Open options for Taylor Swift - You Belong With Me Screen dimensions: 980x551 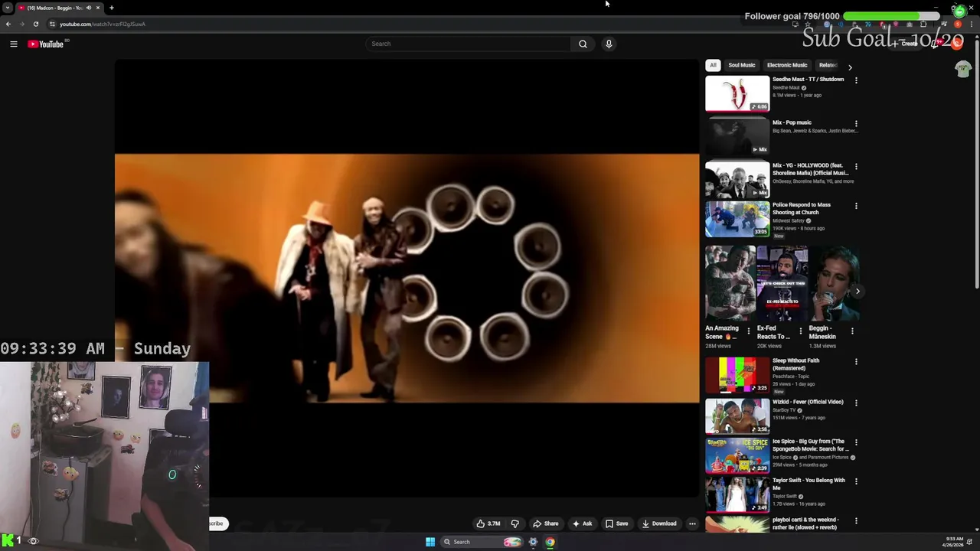click(856, 481)
